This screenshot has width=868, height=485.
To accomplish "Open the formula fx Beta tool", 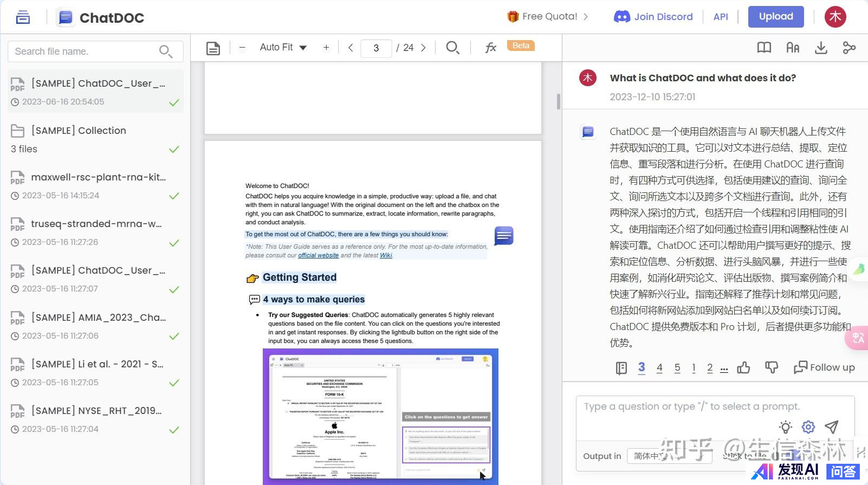I will coord(491,48).
